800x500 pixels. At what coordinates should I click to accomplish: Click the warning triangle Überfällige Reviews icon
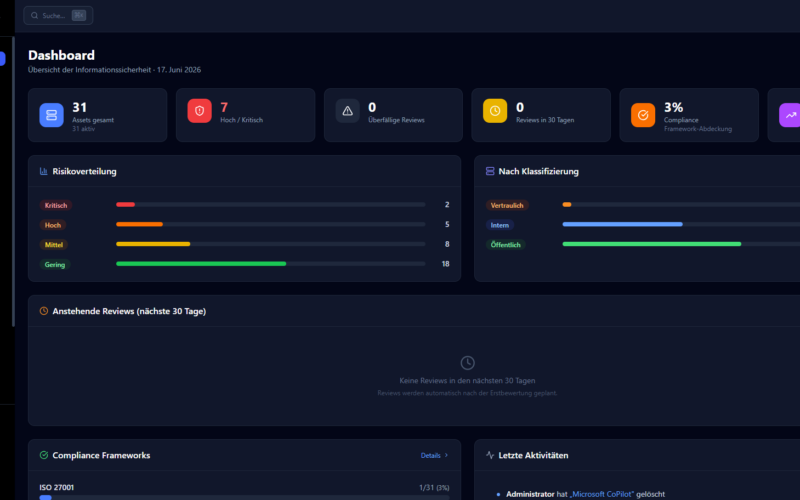point(347,111)
